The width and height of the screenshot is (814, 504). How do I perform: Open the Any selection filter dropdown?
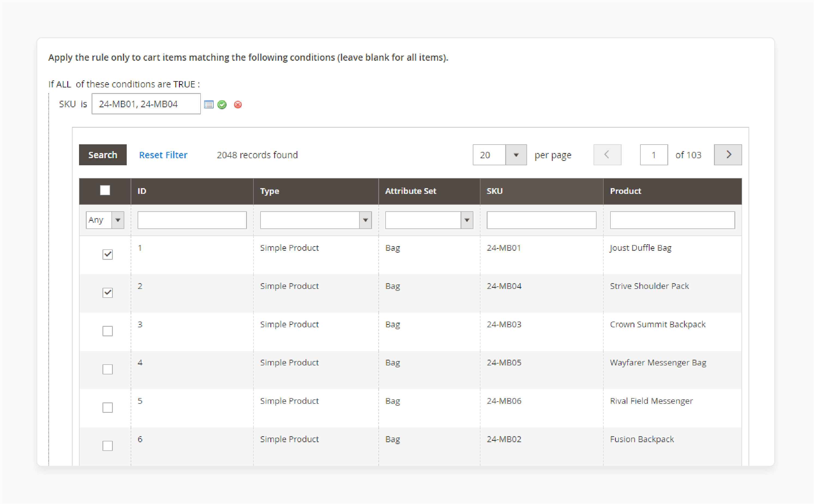(x=105, y=220)
